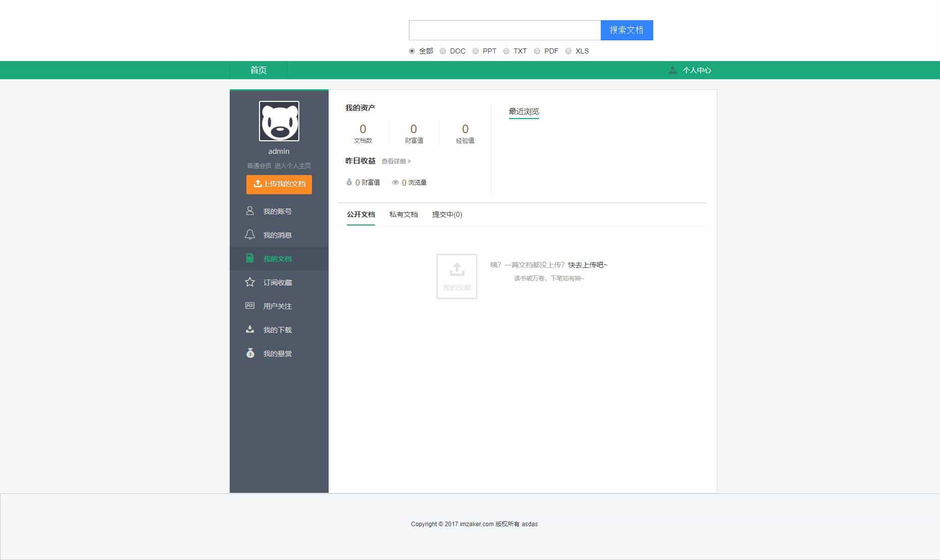Select the PPT file type radio button
The image size is (940, 560).
click(476, 51)
